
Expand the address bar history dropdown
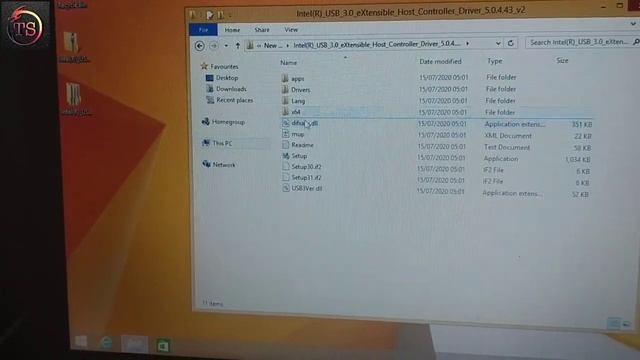pos(498,43)
